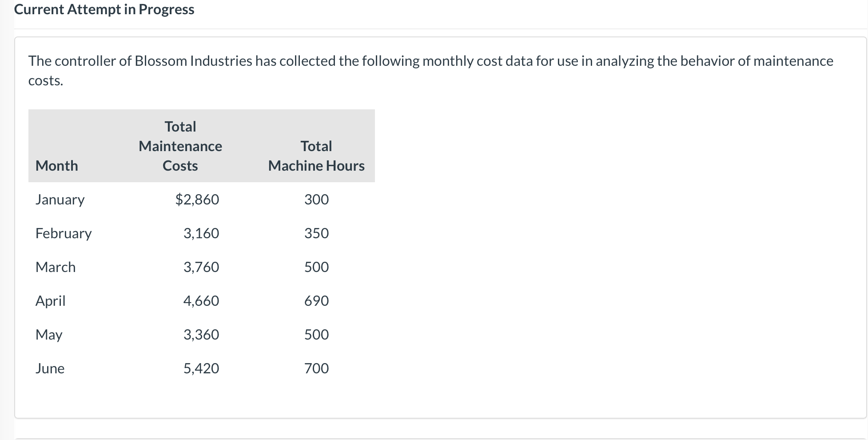Select the April row label

[x=51, y=301]
